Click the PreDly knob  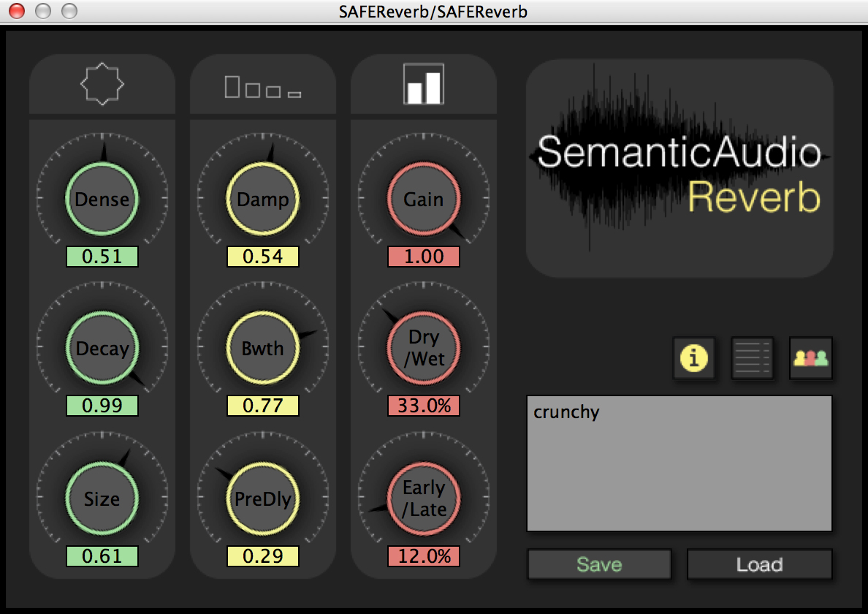(263, 499)
